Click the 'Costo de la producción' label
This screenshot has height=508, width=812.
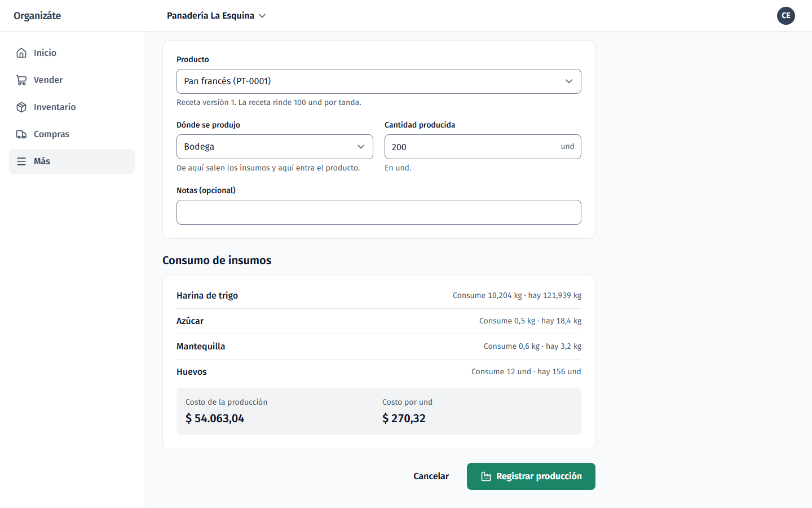[227, 402]
